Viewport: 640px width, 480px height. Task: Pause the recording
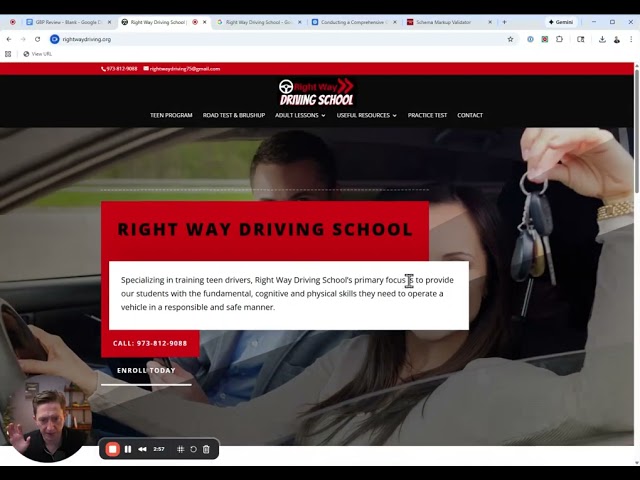tap(128, 449)
